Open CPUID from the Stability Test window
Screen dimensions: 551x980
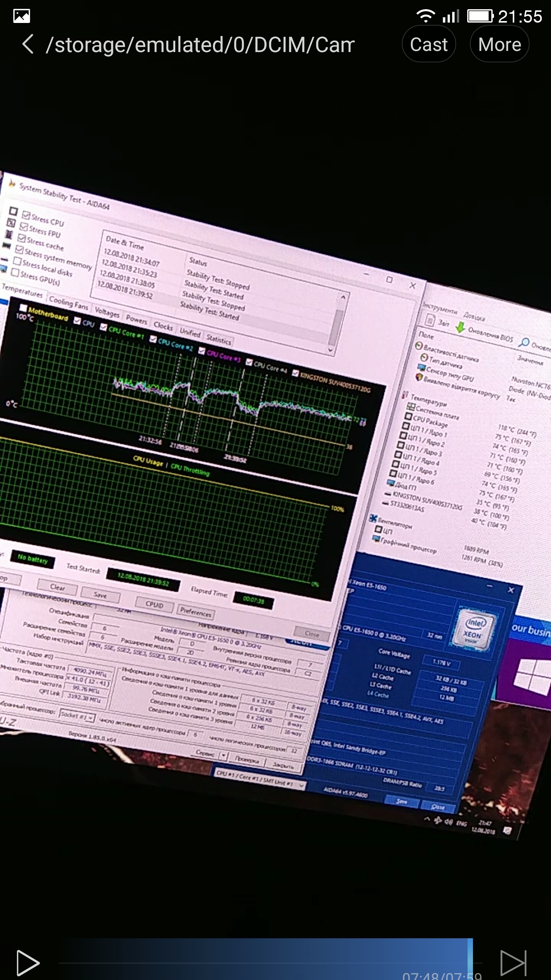[155, 604]
